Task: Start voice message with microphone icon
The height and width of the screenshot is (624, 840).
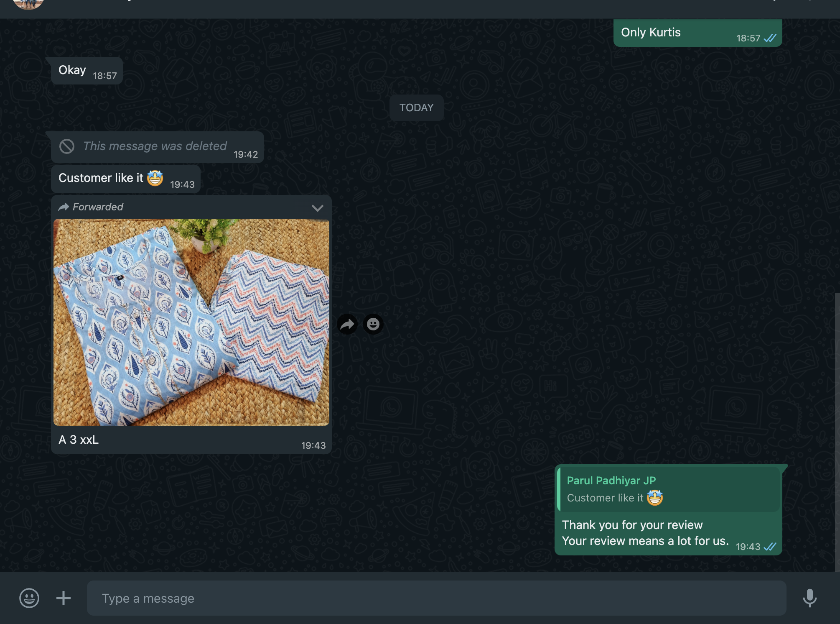Action: coord(809,598)
